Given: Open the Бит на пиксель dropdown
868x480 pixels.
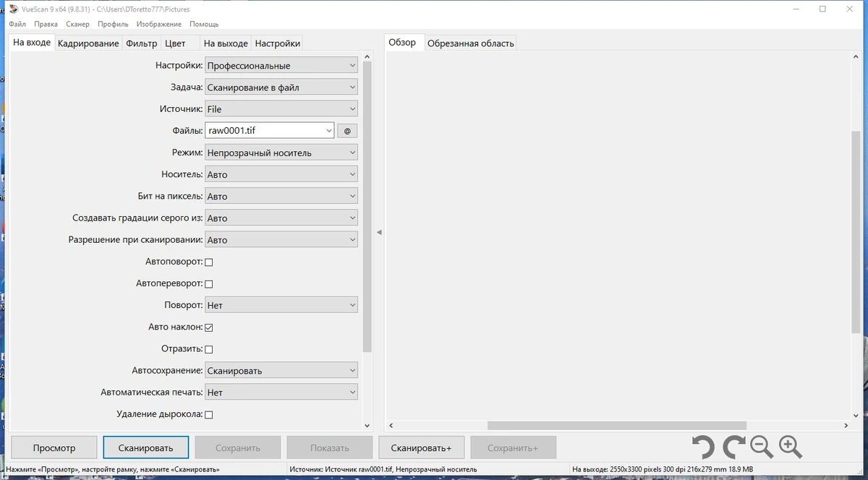Looking at the screenshot, I should (281, 196).
